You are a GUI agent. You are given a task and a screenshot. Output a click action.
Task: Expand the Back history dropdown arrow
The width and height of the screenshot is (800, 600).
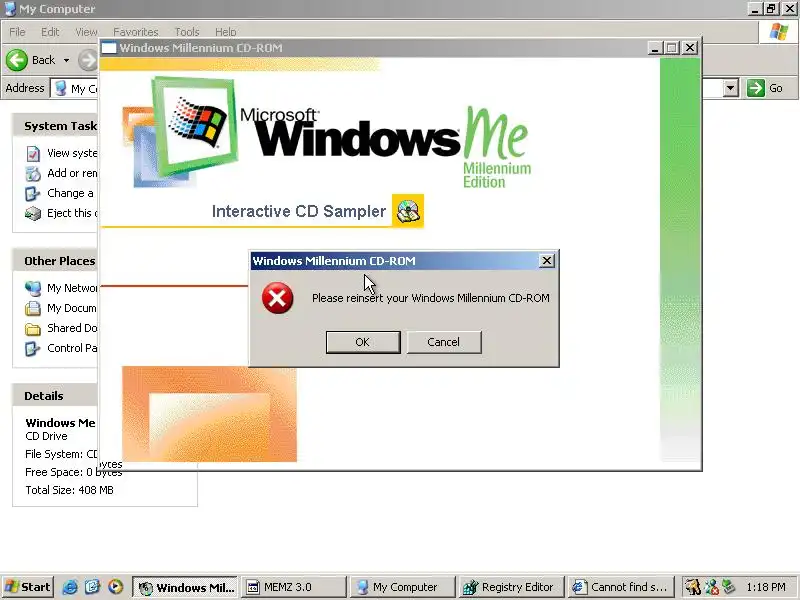[66, 60]
